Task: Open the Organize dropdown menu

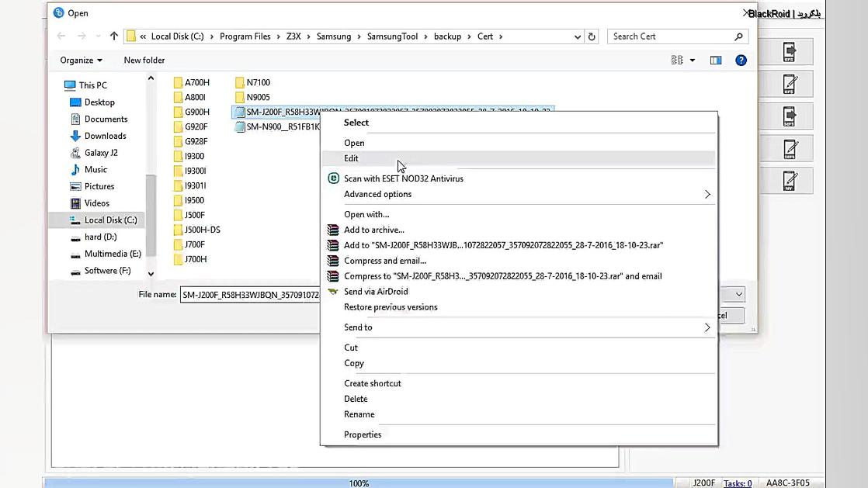Action: (81, 61)
